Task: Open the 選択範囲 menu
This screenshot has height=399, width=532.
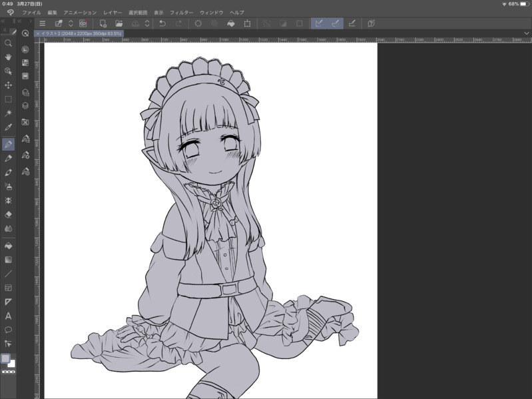Action: (138, 13)
